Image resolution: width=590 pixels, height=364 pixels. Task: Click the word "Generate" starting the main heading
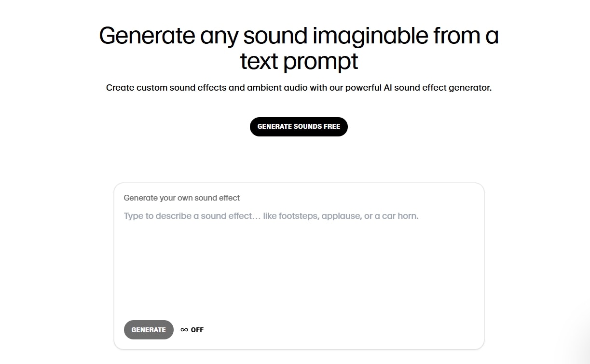pyautogui.click(x=147, y=36)
